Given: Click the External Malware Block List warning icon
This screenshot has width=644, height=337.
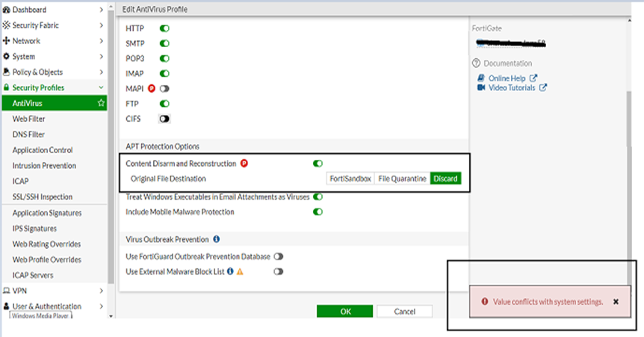Looking at the screenshot, I should click(240, 272).
